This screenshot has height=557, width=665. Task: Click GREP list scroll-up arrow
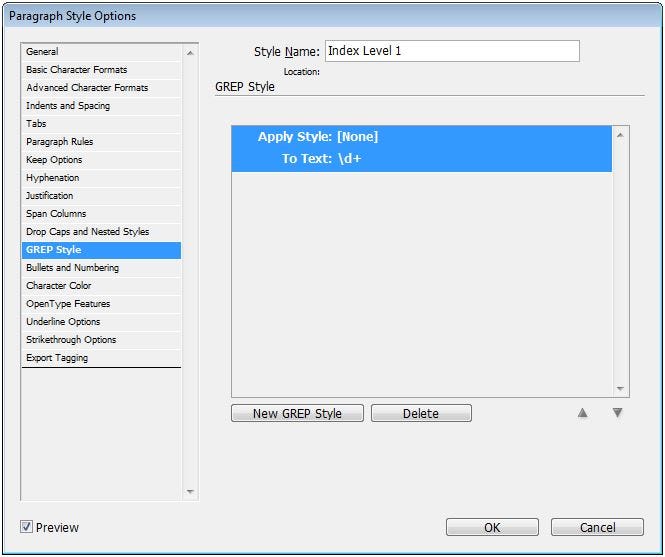click(620, 135)
